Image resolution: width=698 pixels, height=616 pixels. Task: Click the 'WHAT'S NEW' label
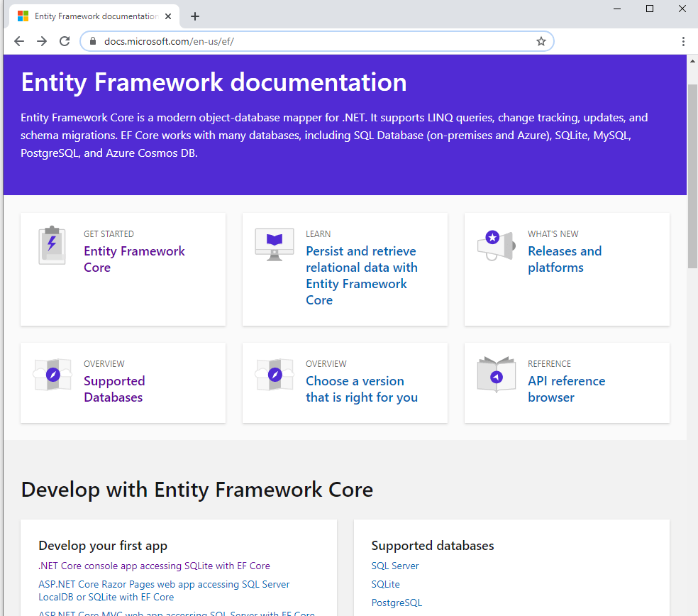point(553,234)
